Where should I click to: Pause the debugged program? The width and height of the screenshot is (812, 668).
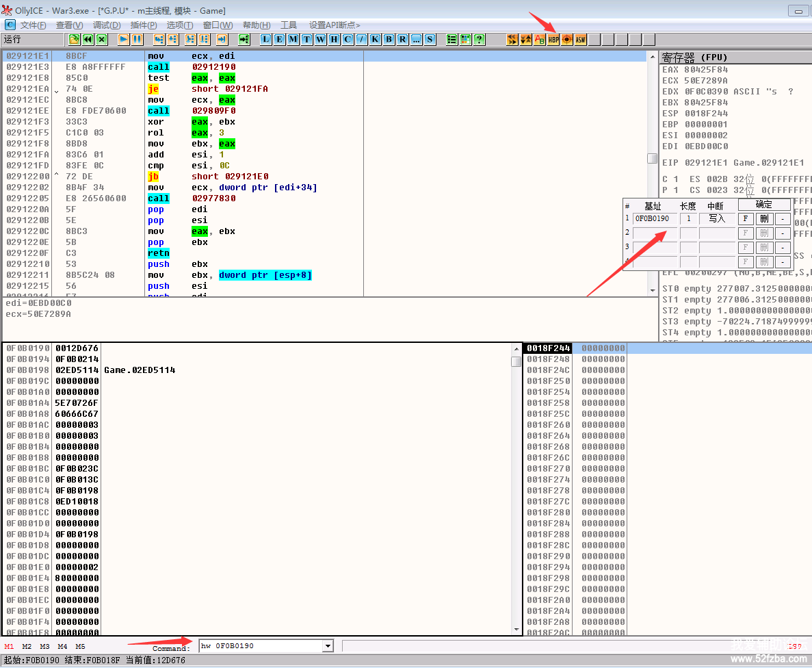[137, 40]
